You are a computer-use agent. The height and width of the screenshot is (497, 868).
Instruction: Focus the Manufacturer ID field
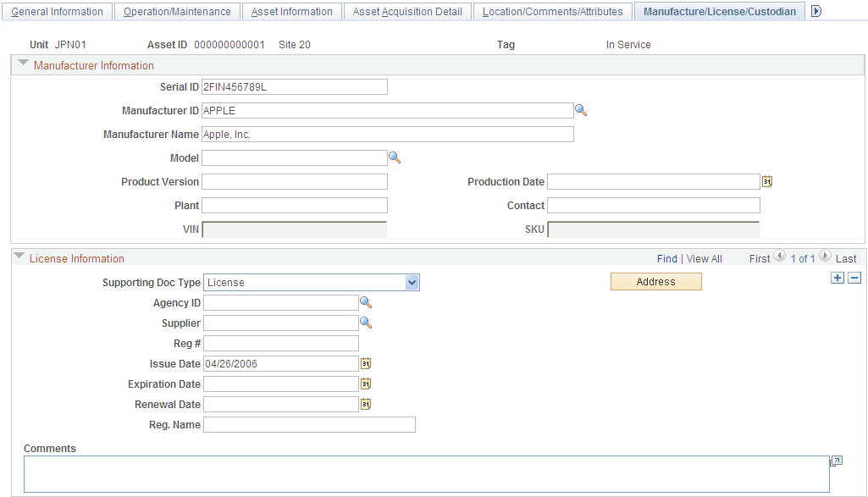(x=388, y=111)
